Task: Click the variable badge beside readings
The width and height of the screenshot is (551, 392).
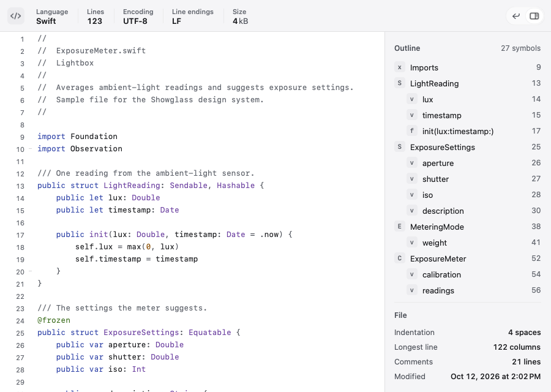Action: pos(412,290)
